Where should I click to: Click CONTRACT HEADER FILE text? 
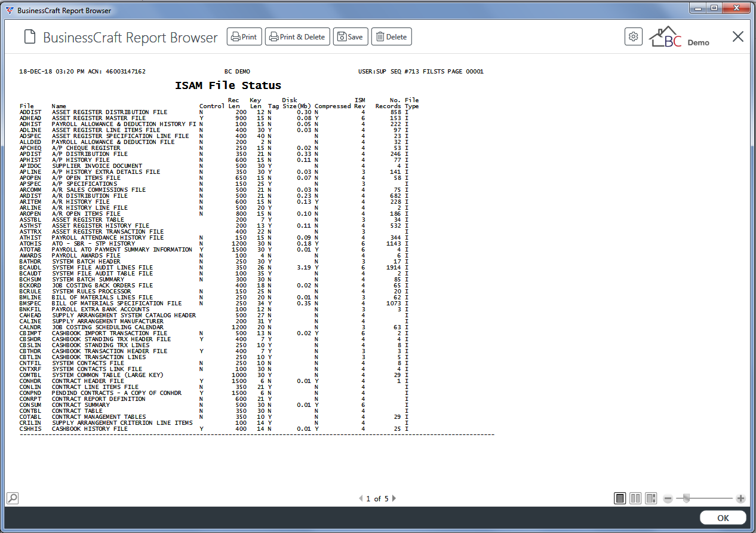pyautogui.click(x=88, y=381)
